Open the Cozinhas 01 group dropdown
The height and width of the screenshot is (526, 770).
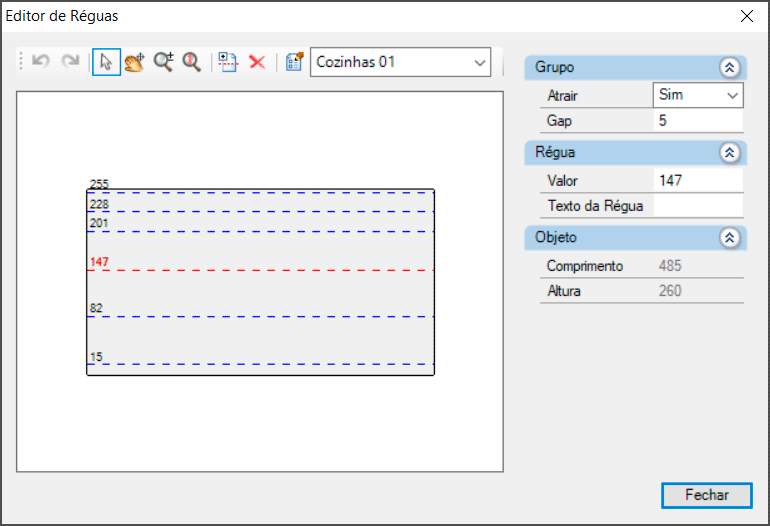pyautogui.click(x=400, y=62)
